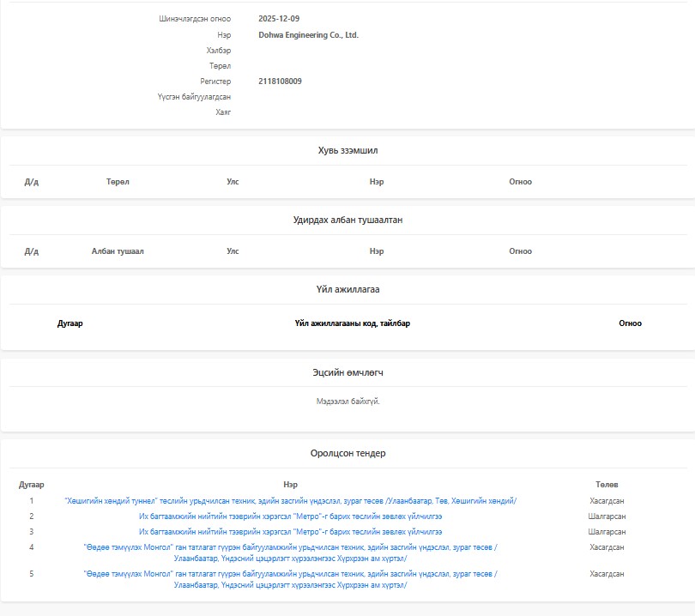The image size is (695, 616).
Task: Open the Метро tender link in row 3
Action: (290, 532)
